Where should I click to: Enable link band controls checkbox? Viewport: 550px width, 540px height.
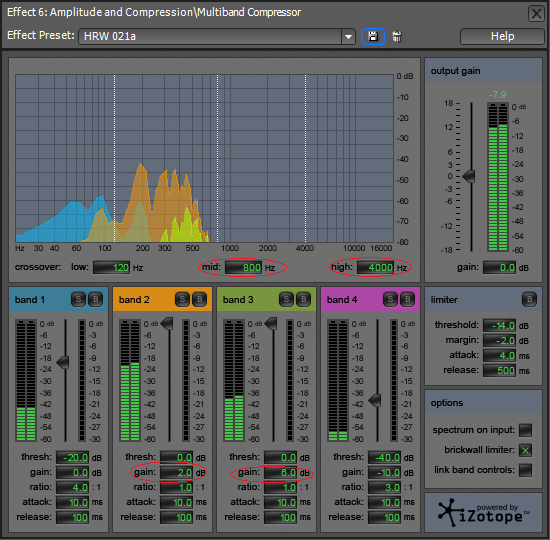[x=525, y=470]
